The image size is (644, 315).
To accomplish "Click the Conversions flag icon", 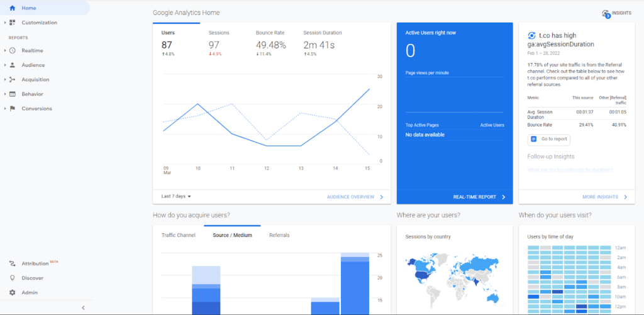I will tap(13, 108).
